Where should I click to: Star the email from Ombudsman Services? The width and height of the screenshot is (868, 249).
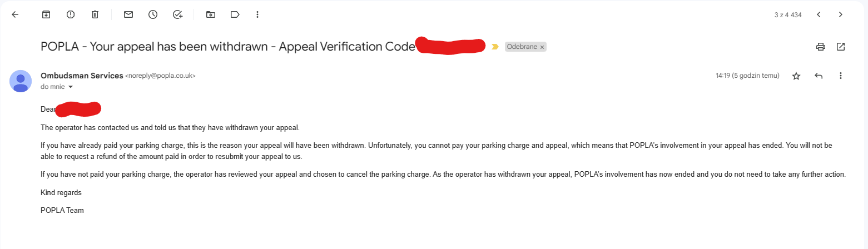click(796, 76)
